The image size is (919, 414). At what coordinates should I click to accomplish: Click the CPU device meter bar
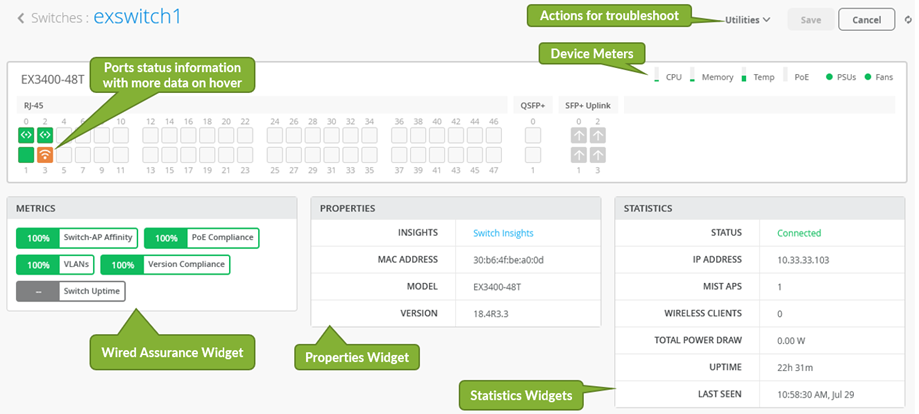(656, 75)
